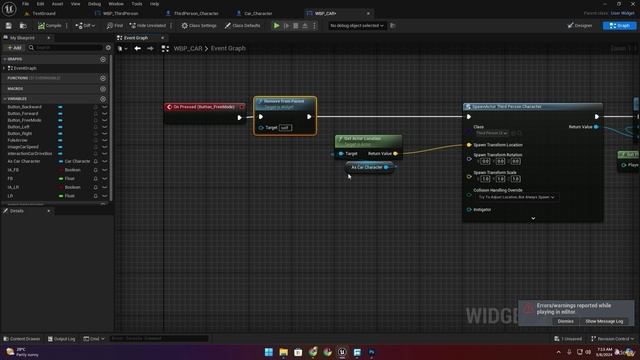
Task: Click the stop playback icon
Action: tap(296, 26)
